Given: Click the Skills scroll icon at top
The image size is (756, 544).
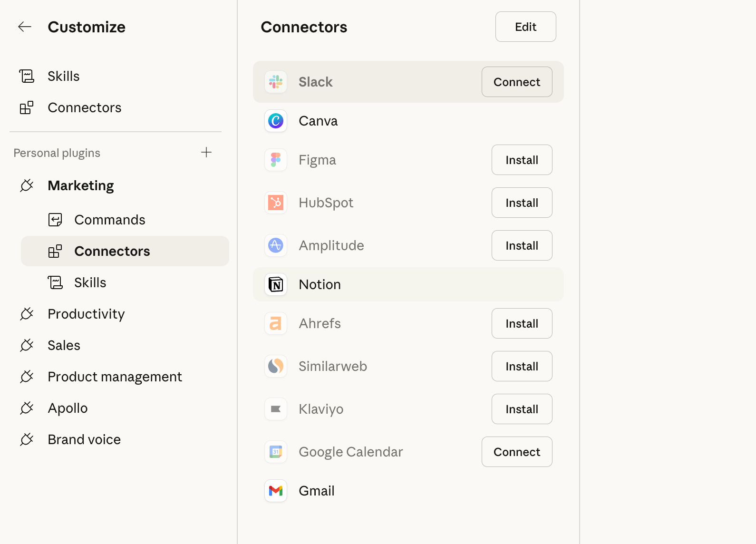Looking at the screenshot, I should pyautogui.click(x=27, y=76).
